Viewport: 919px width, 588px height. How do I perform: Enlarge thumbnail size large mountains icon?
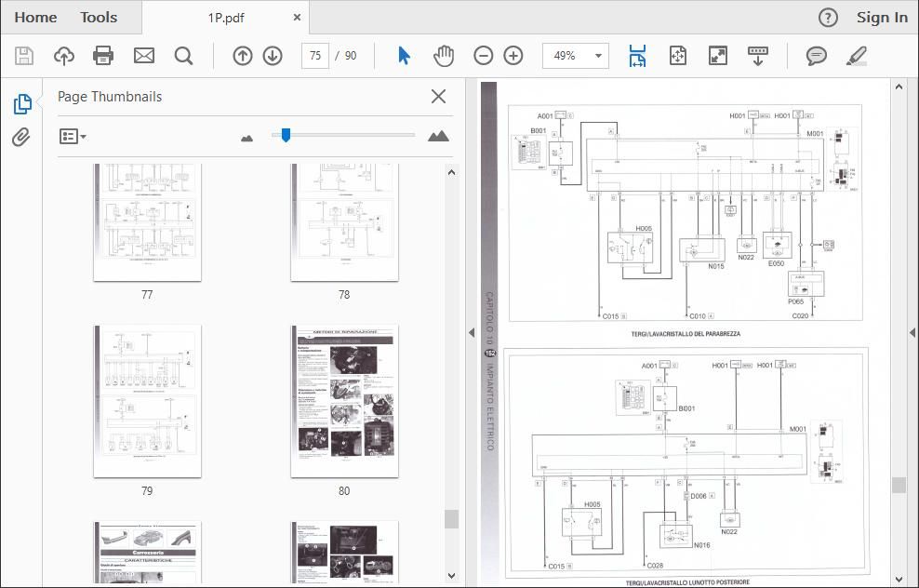coord(438,137)
